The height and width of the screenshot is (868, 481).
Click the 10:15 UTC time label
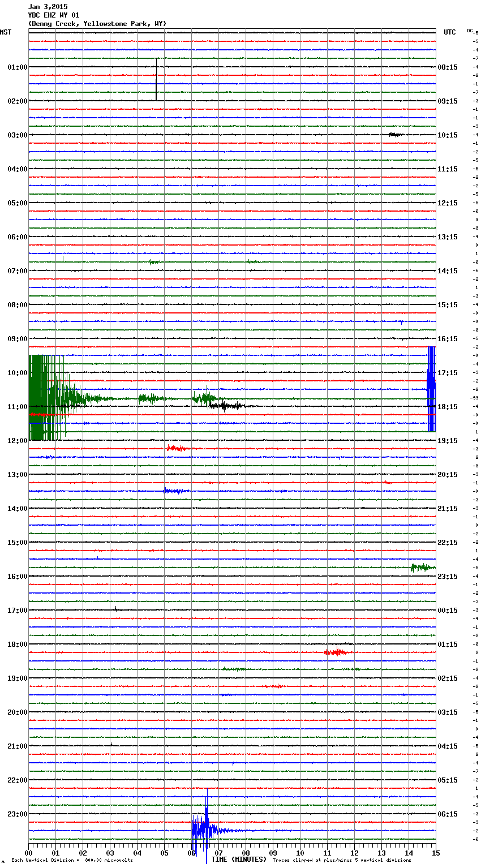[x=448, y=135]
